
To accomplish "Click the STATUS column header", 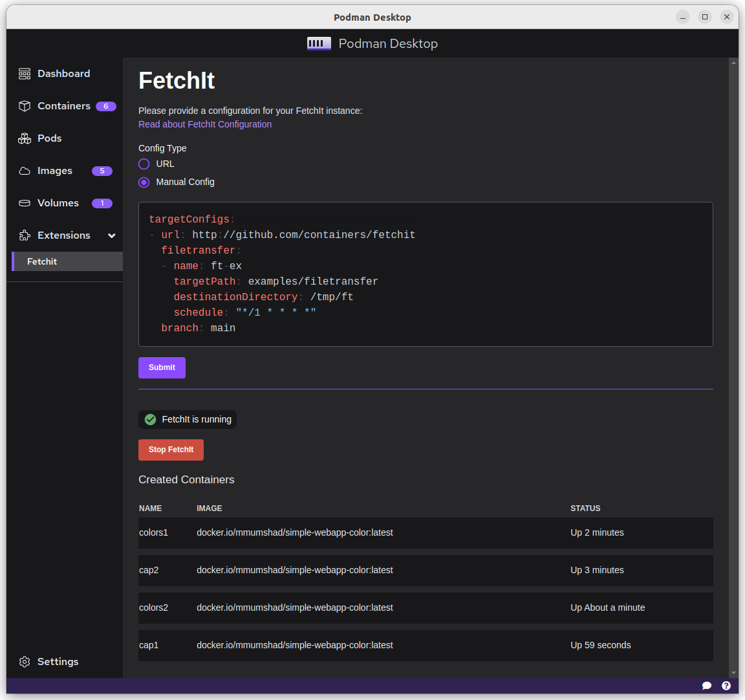I will pyautogui.click(x=585, y=509).
